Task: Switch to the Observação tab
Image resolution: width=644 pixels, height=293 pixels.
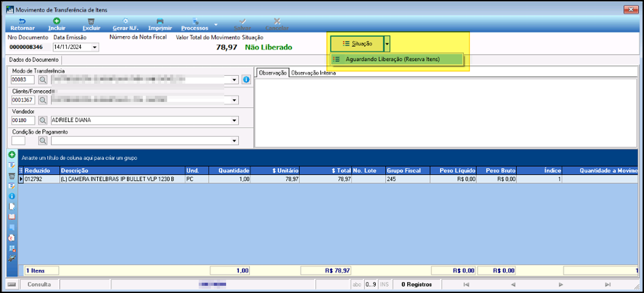Action: coord(272,73)
